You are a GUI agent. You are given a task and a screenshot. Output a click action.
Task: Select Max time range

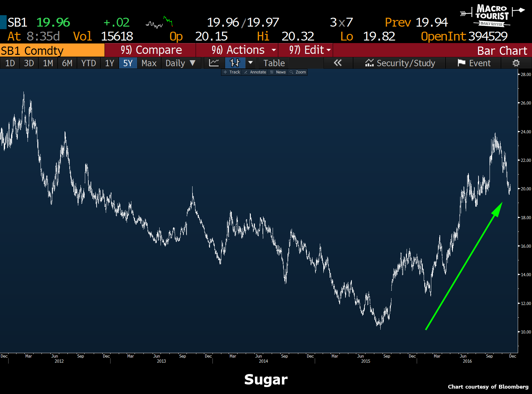(x=149, y=63)
